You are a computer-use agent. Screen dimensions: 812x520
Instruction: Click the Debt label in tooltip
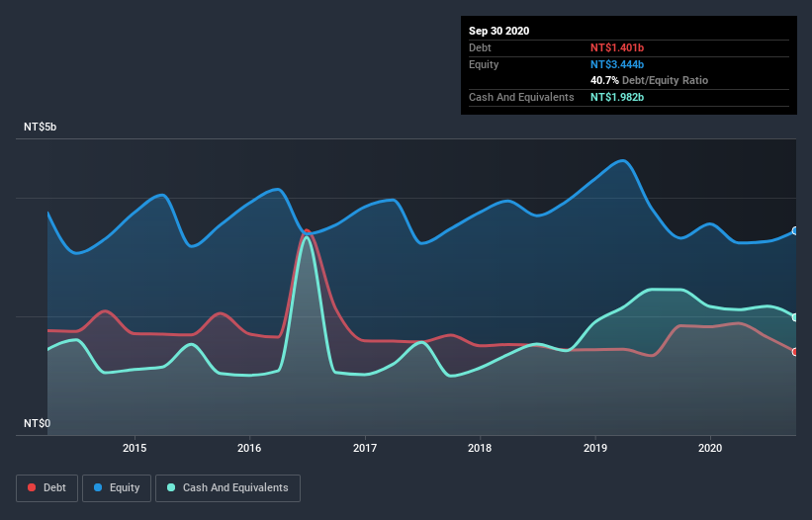click(480, 47)
